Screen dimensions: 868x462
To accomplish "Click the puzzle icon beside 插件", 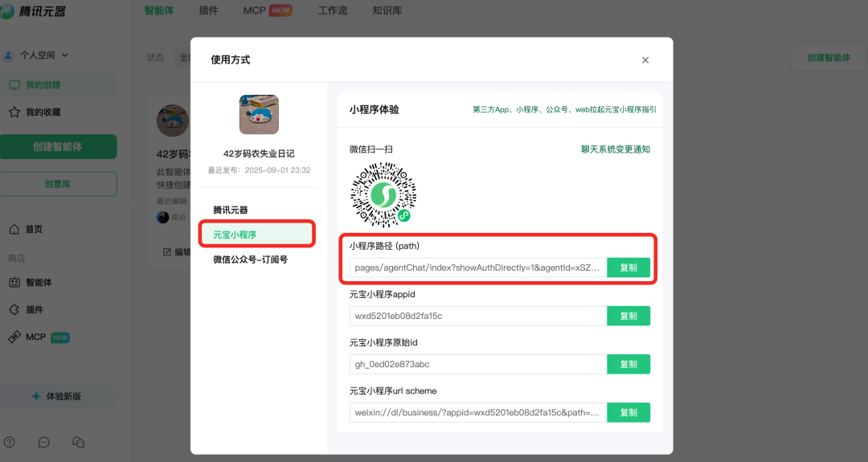I will [14, 310].
